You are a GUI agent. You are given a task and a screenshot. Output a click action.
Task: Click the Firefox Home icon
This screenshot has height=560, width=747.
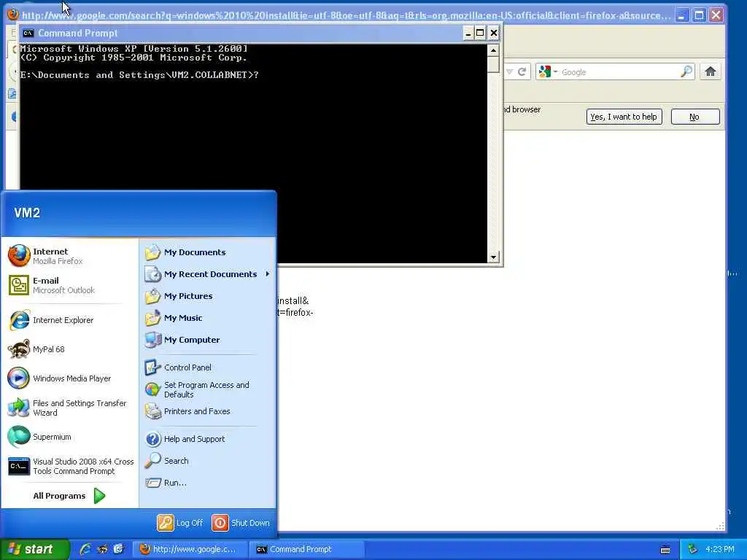711,72
